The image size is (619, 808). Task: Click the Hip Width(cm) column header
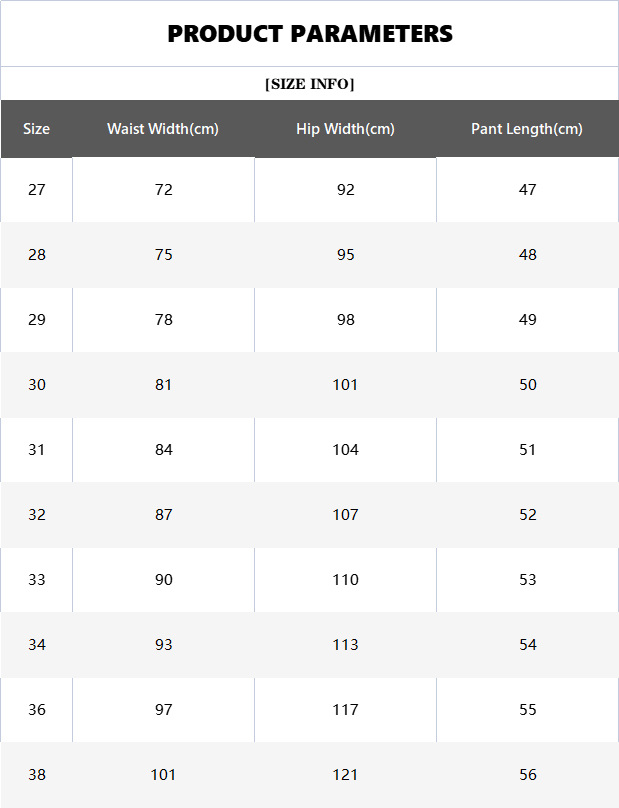click(x=345, y=129)
